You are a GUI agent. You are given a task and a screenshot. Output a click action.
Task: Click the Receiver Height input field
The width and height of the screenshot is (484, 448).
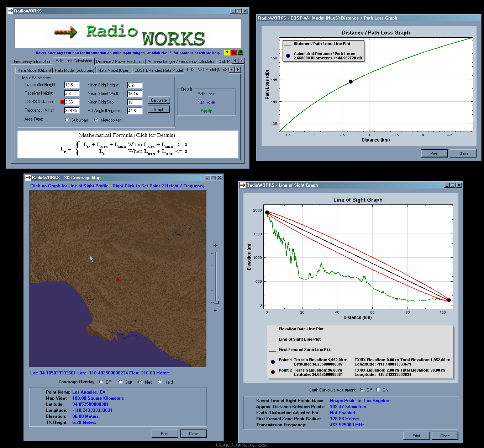point(72,94)
